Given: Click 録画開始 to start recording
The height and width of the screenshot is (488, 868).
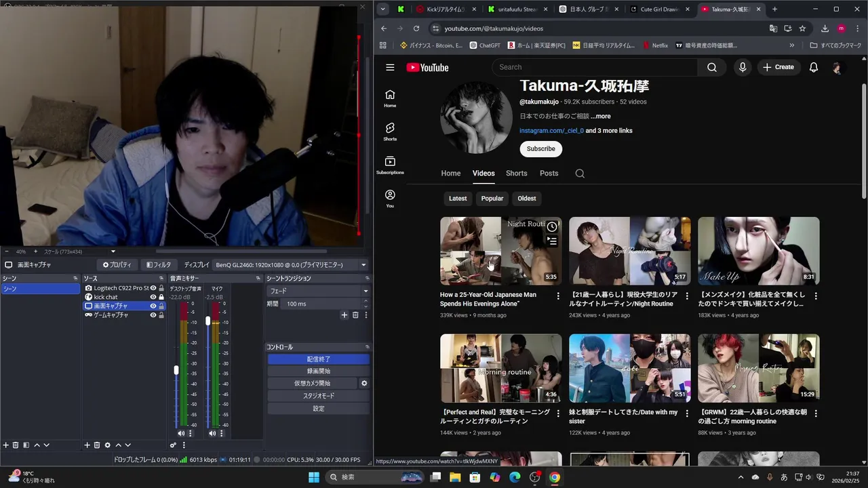Looking at the screenshot, I should [x=319, y=371].
